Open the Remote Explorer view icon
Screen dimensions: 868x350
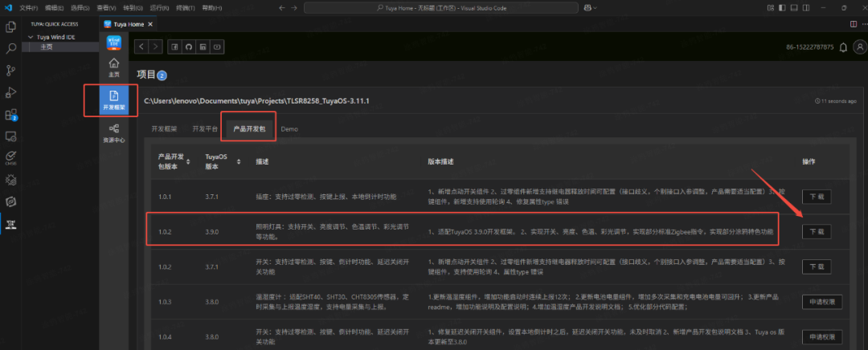(x=10, y=136)
